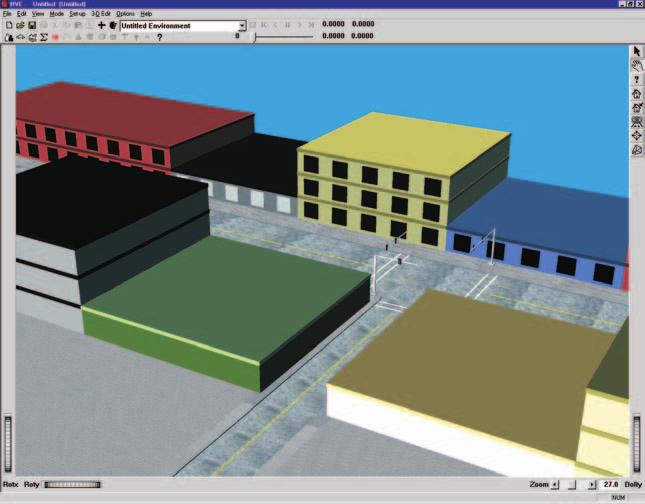Open the Options menu

pos(125,14)
